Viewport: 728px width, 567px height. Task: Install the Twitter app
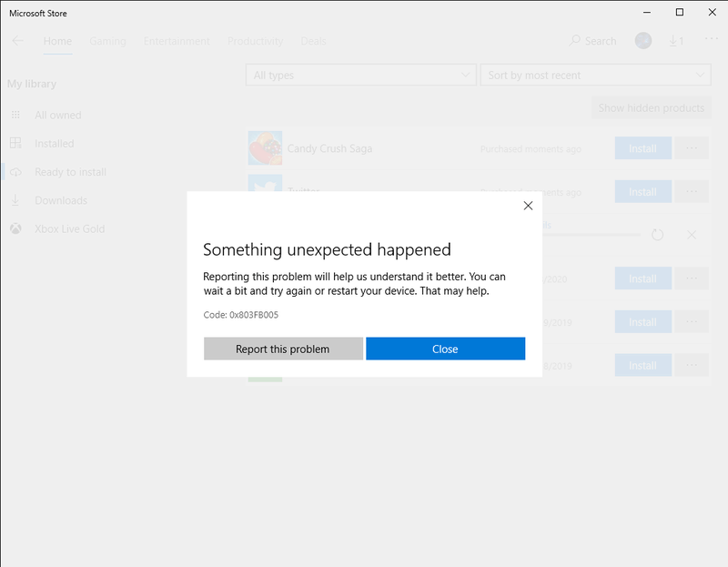(643, 191)
